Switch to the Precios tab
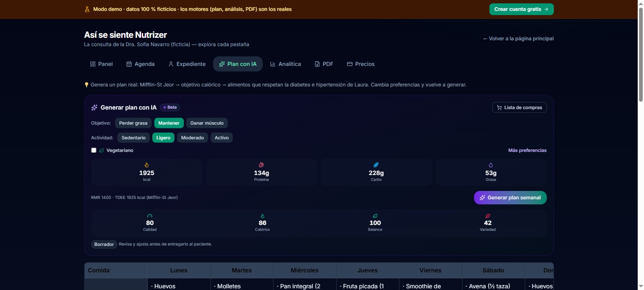644x290 pixels. pos(361,64)
